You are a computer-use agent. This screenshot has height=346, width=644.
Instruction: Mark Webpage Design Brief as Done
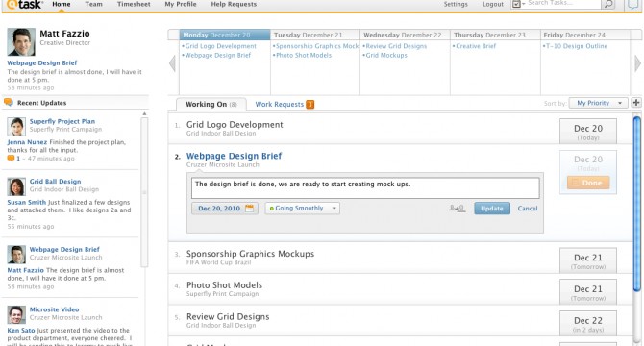tap(588, 183)
